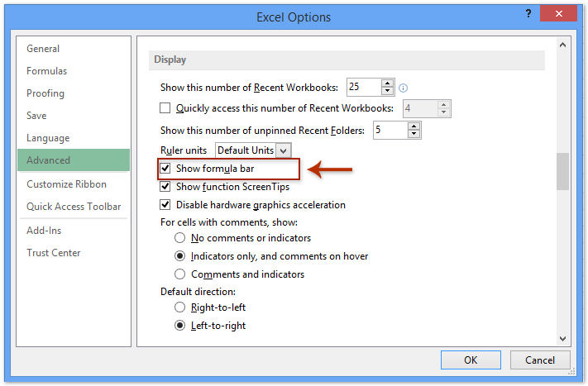Switch to Customize Ribbon category
Viewport: 588px width, 386px height.
click(66, 184)
